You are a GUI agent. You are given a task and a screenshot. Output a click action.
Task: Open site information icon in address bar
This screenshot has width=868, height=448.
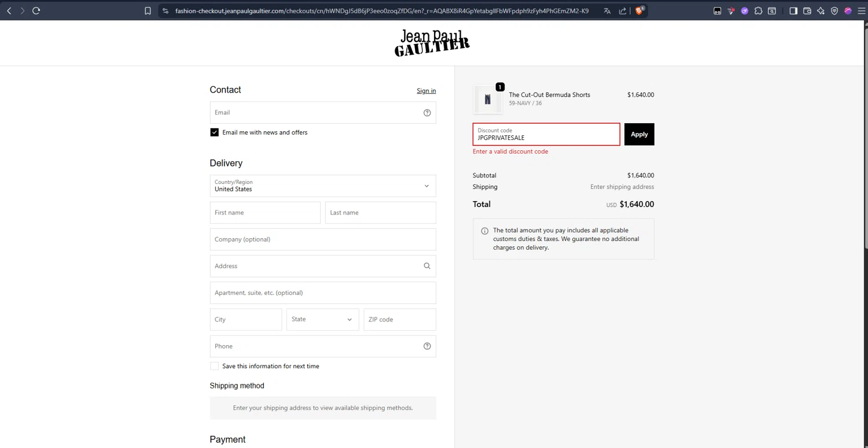165,10
